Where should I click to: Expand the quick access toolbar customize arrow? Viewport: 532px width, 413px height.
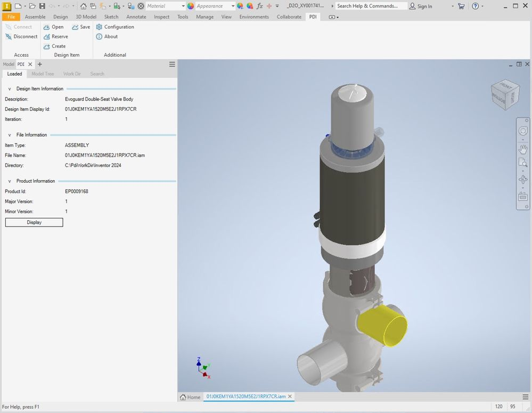[277, 6]
